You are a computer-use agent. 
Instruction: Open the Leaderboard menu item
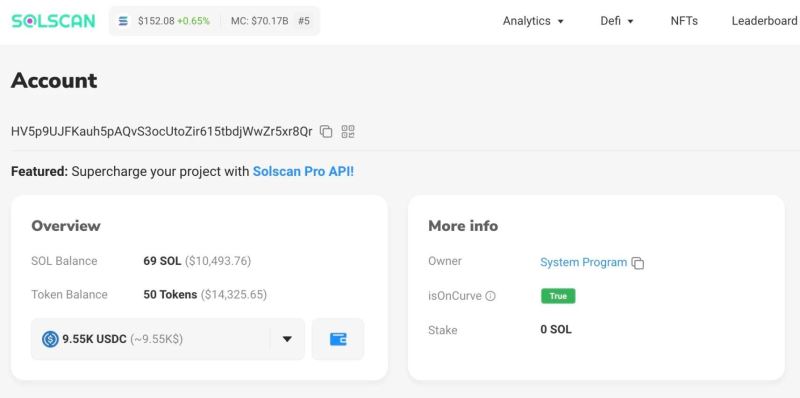pos(764,21)
